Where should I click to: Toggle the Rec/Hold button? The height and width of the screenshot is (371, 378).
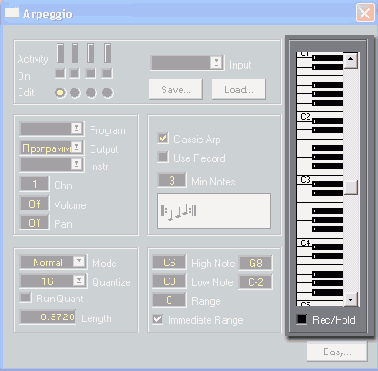[302, 319]
